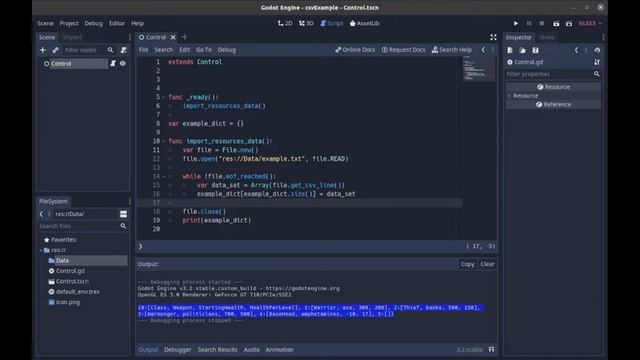Open the Debugger bottom panel
Viewport: 640px width, 360px height.
pyautogui.click(x=178, y=350)
